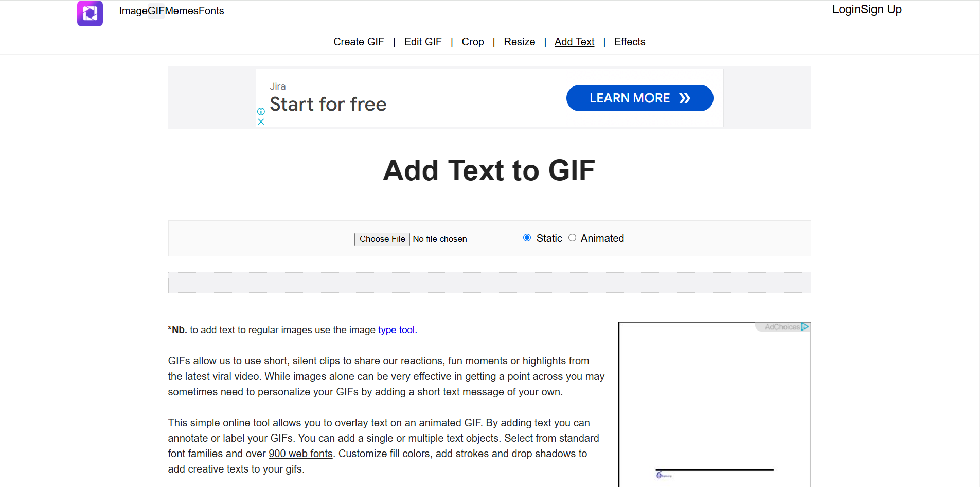Click the 900 web fonts link
This screenshot has width=980, height=487.
pyautogui.click(x=300, y=454)
